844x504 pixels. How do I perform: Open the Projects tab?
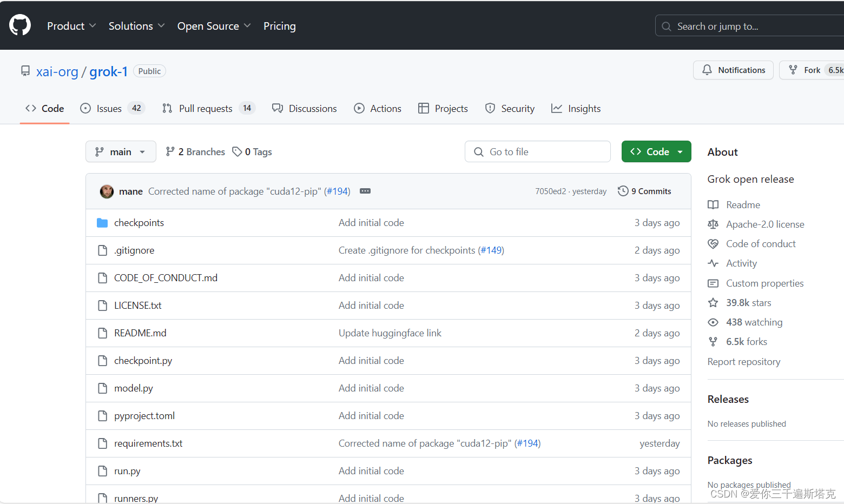(443, 109)
